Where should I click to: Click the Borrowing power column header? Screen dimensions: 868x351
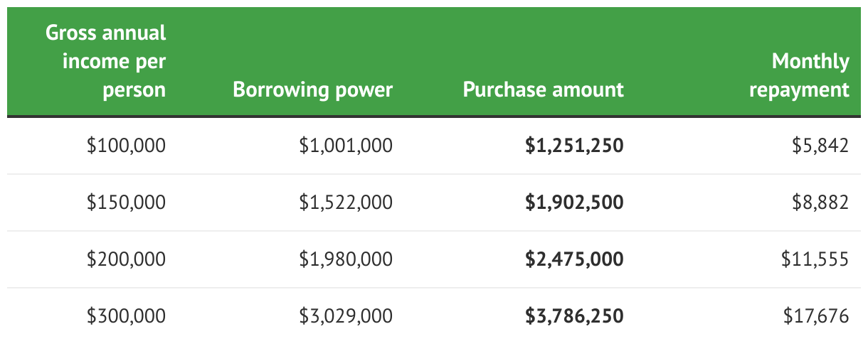[x=313, y=90]
